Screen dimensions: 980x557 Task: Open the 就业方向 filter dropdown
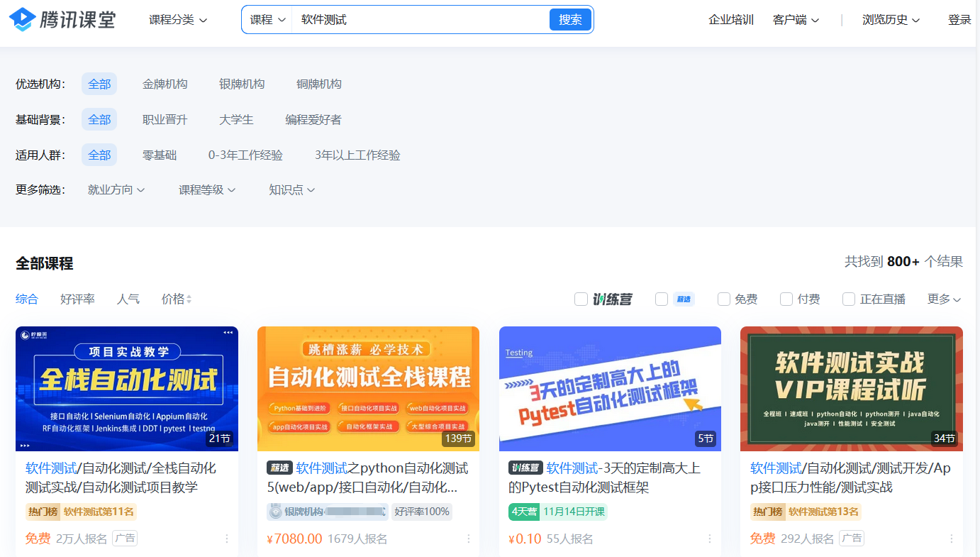pos(116,189)
